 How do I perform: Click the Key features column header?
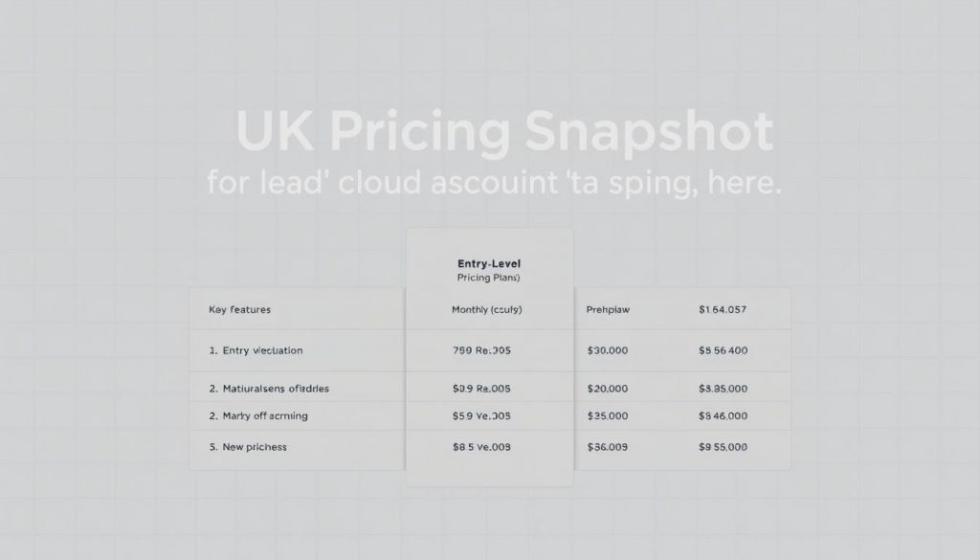239,310
